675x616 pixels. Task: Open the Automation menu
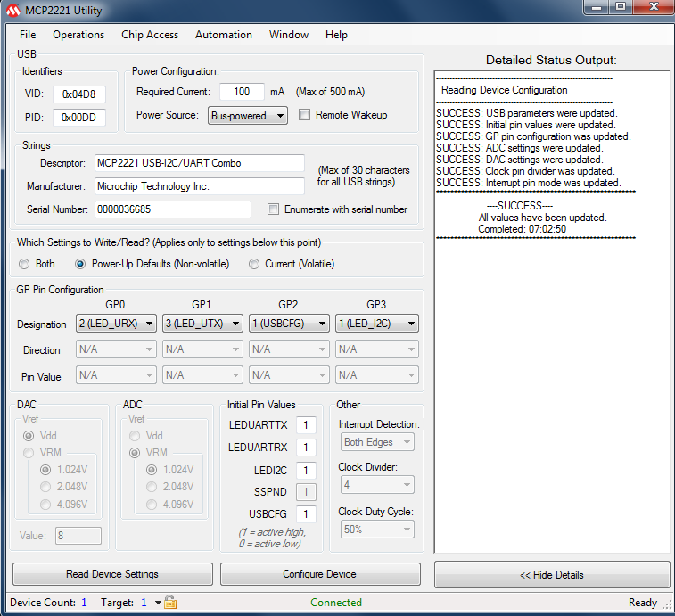click(224, 35)
